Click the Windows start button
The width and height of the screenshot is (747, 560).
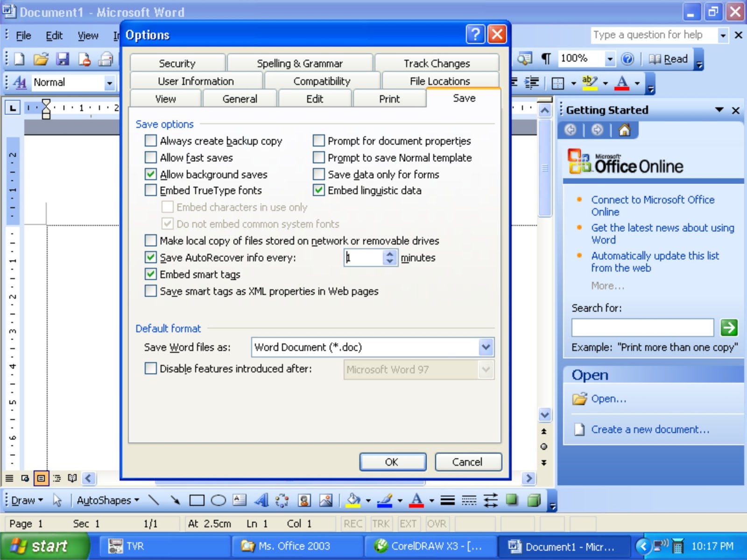(44, 546)
